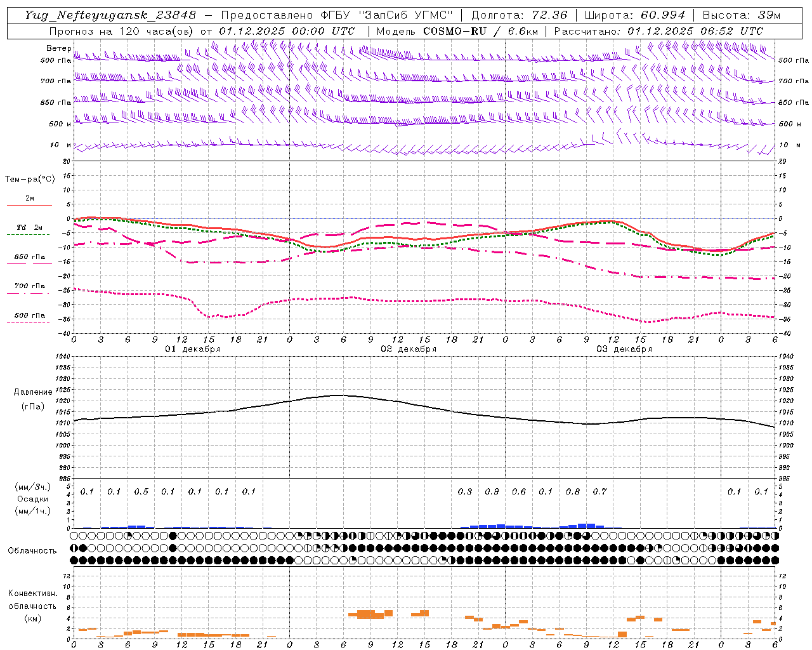This screenshot has width=812, height=650.
Task: Select the forecast start 01.12.2025 00:00 UTC
Action: tap(287, 31)
